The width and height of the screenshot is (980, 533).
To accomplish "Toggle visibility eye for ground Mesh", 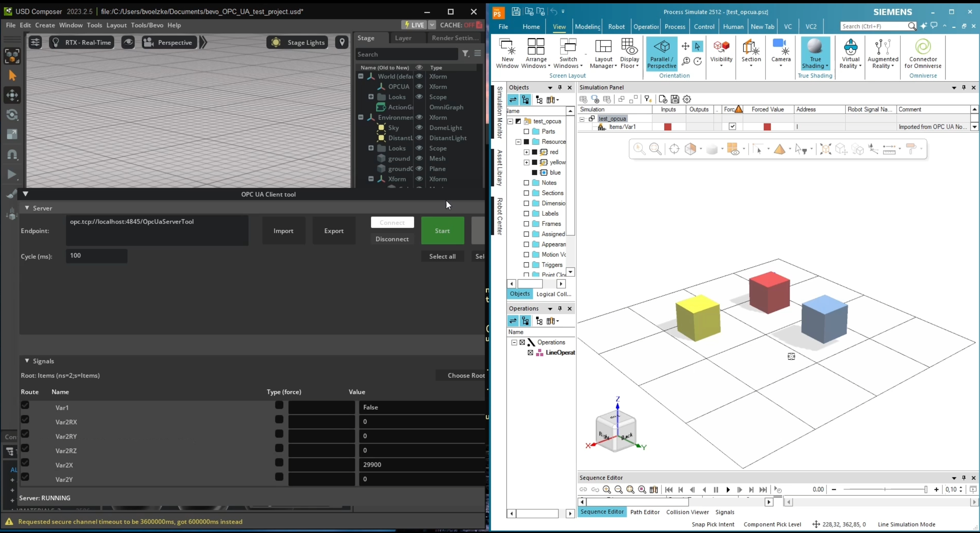I will coord(419,158).
